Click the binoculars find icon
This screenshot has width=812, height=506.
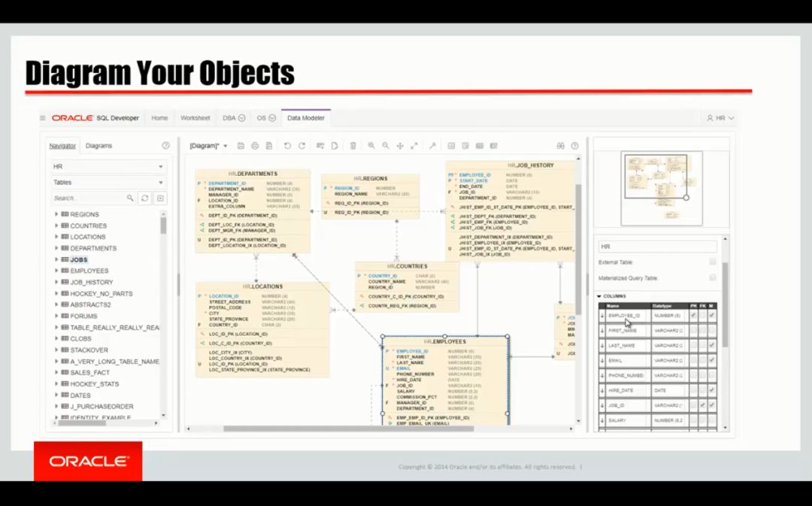[560, 146]
